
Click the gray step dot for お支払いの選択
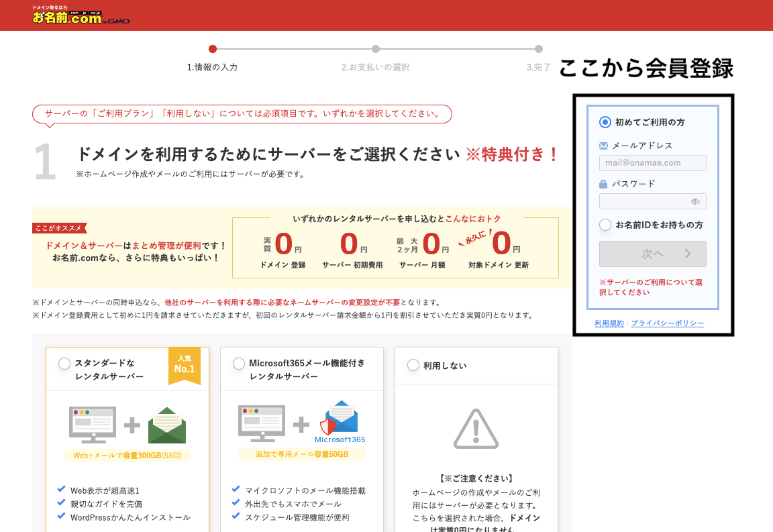pyautogui.click(x=376, y=49)
